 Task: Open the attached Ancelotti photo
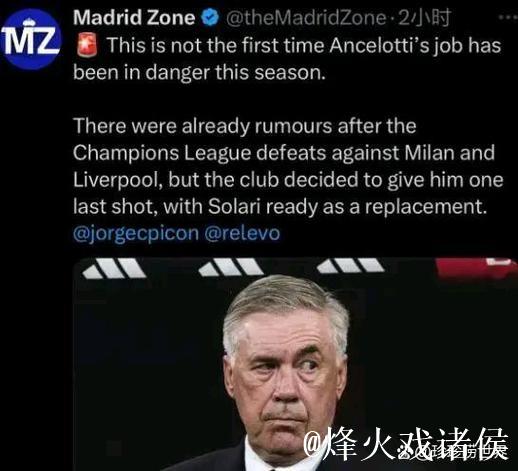295,364
